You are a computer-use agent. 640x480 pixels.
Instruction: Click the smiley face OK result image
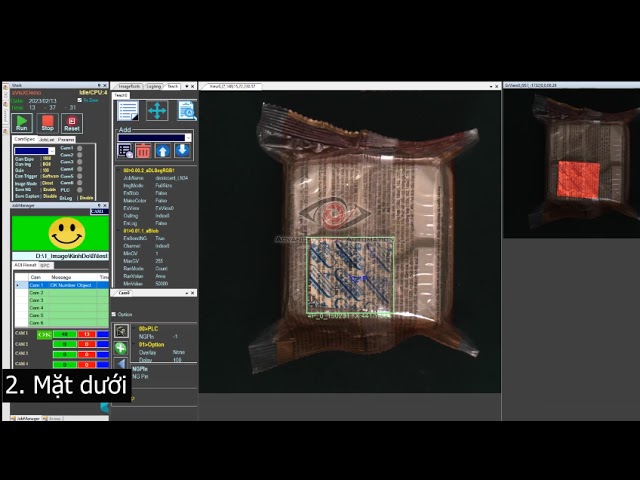[x=67, y=233]
